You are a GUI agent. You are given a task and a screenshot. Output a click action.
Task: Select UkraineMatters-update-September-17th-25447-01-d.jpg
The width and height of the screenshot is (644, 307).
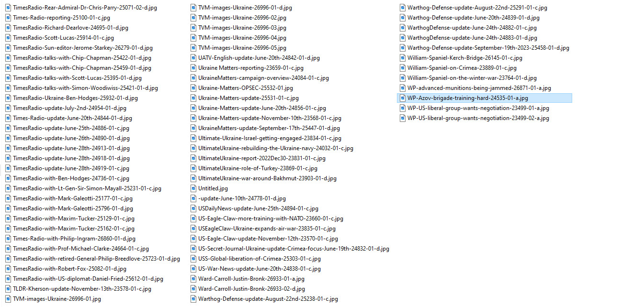pos(269,128)
